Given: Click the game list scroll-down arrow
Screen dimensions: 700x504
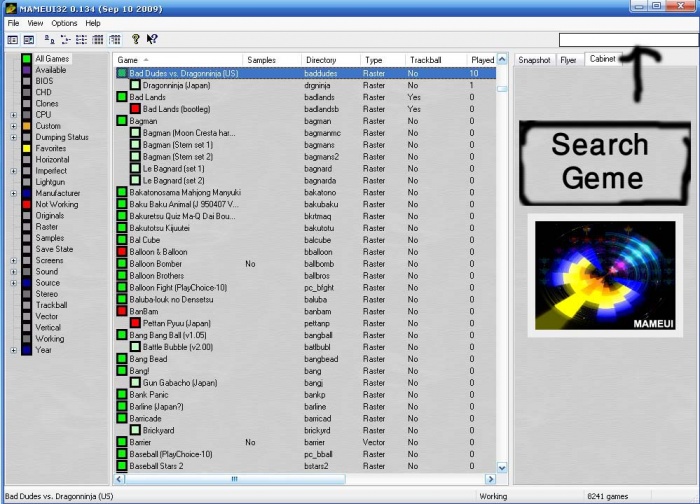Looking at the screenshot, I should 502,468.
